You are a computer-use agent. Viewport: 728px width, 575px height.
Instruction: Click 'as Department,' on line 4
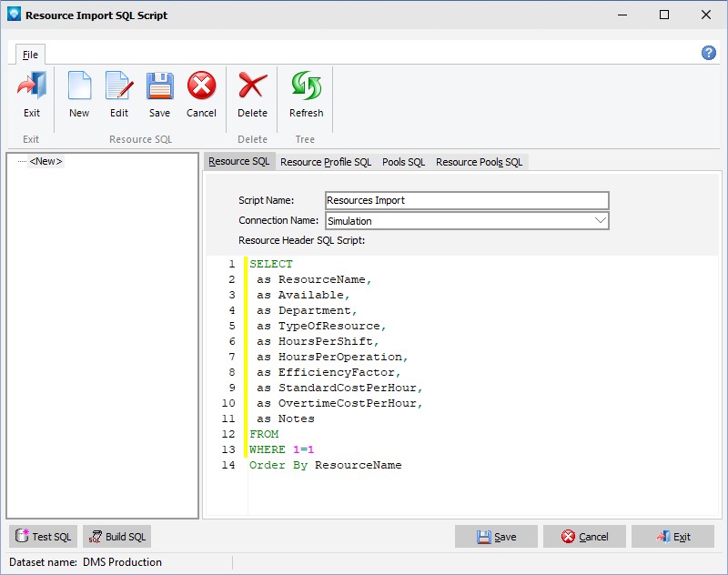click(x=307, y=310)
